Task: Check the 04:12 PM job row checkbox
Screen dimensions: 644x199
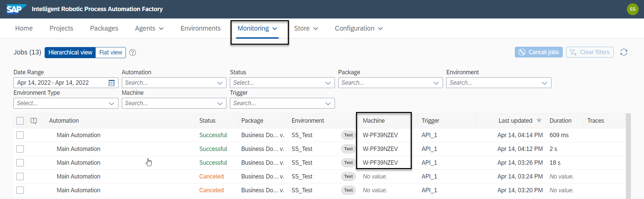Action: 20,149
